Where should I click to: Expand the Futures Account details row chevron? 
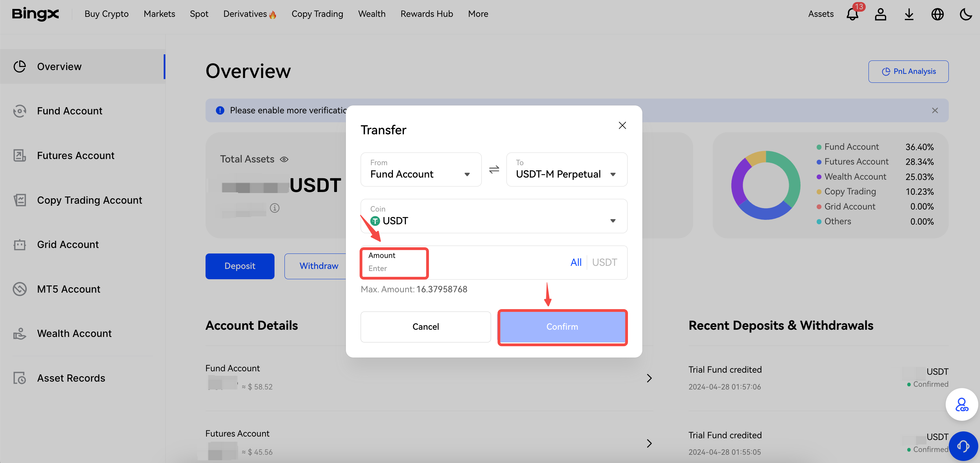point(649,443)
